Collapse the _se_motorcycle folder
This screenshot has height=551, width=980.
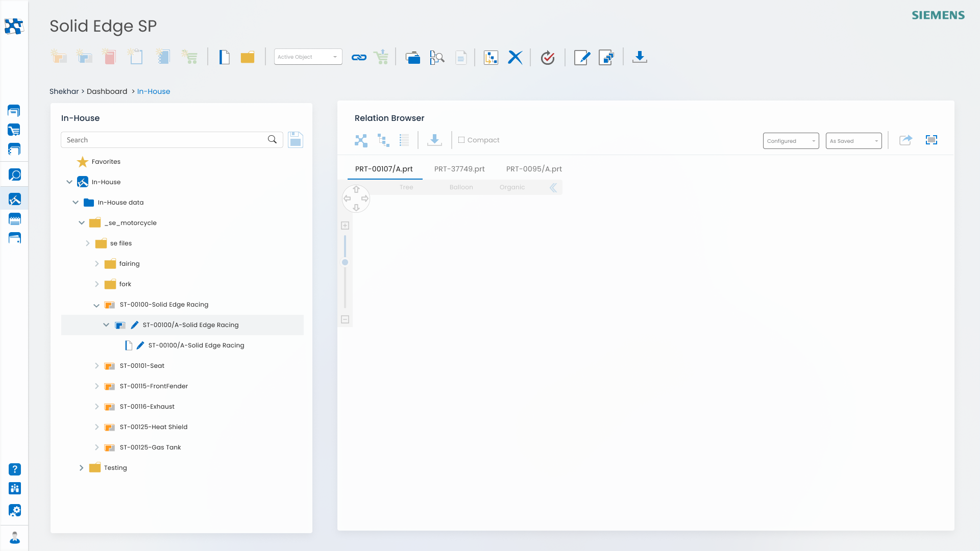point(82,223)
